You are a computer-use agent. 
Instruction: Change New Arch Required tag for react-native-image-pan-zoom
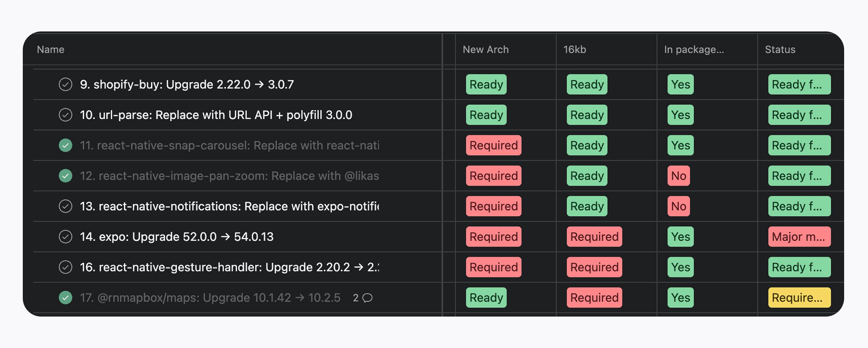[494, 176]
